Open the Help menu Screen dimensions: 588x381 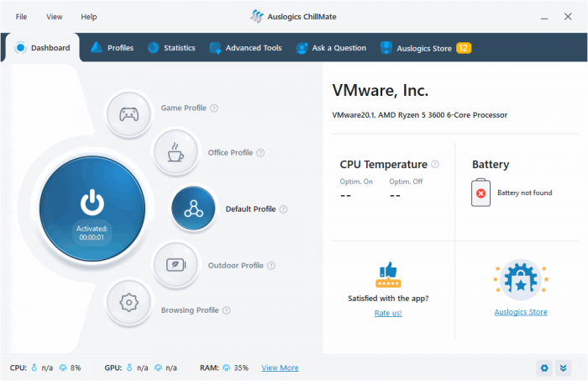[89, 17]
